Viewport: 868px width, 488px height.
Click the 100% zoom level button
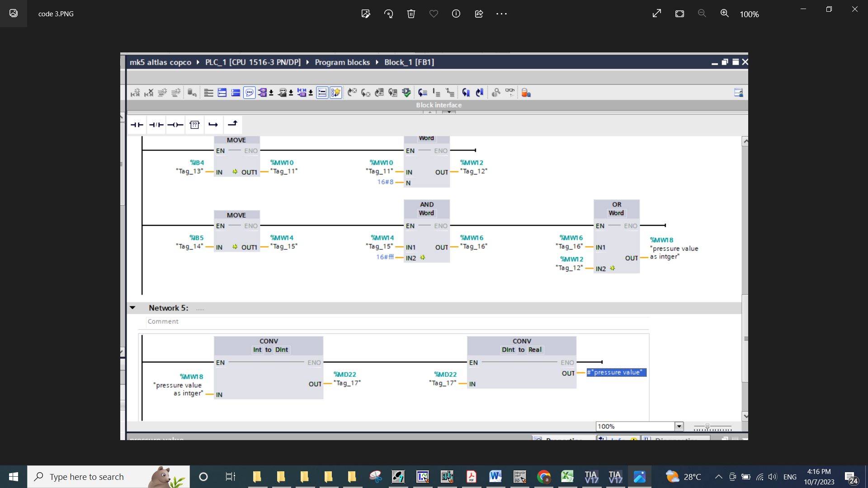point(749,14)
